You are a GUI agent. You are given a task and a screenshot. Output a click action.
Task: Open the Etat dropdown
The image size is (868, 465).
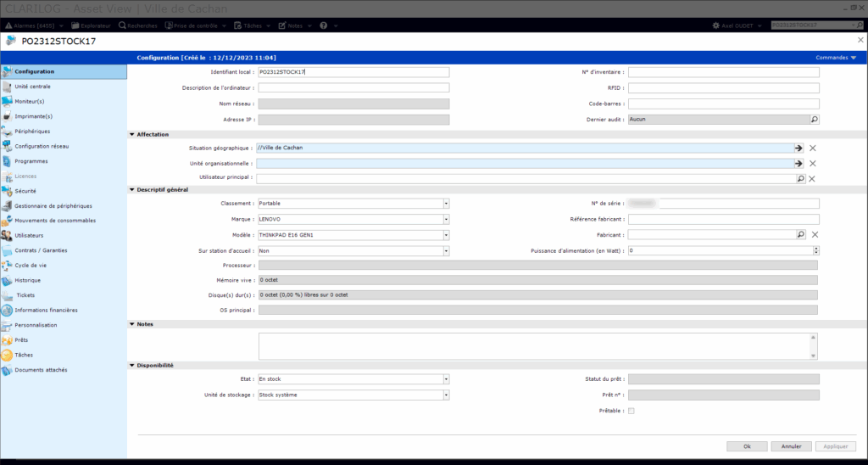click(446, 379)
